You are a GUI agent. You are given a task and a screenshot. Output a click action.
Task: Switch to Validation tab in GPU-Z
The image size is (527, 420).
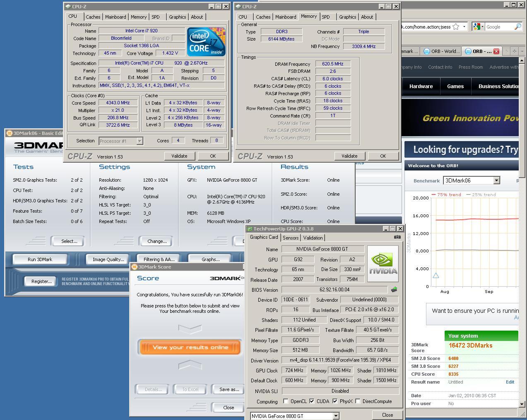pyautogui.click(x=313, y=238)
